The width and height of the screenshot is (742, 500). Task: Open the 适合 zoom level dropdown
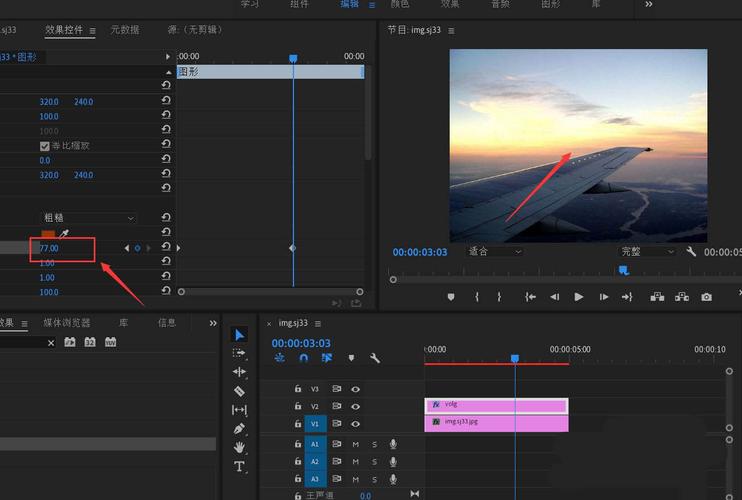(x=495, y=252)
